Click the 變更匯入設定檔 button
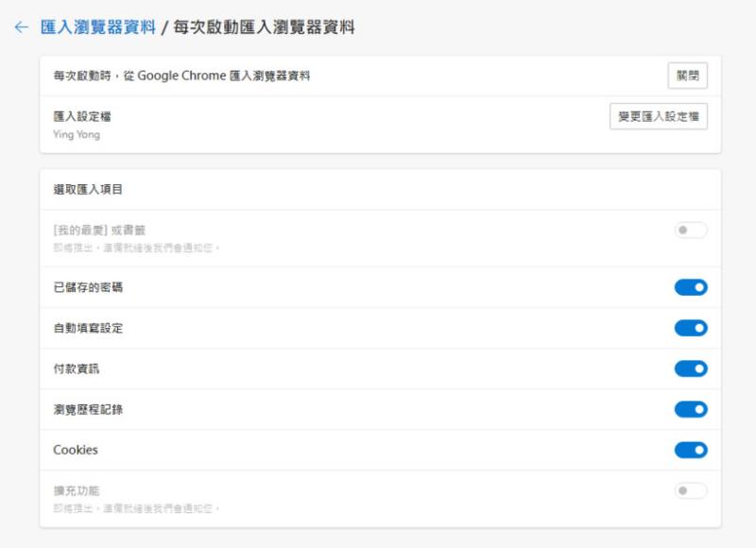Viewport: 756px width, 548px height. (659, 116)
